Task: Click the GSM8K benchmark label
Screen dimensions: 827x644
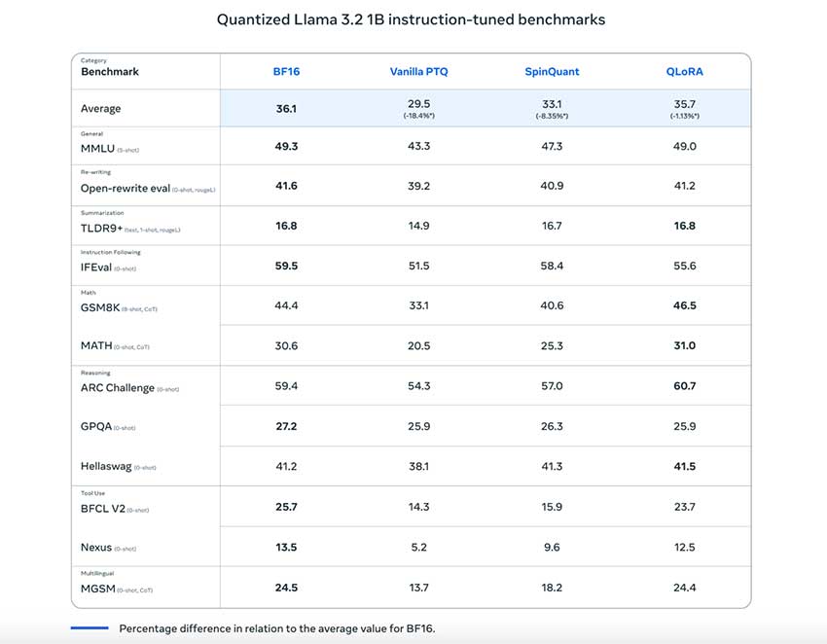Action: [100, 307]
